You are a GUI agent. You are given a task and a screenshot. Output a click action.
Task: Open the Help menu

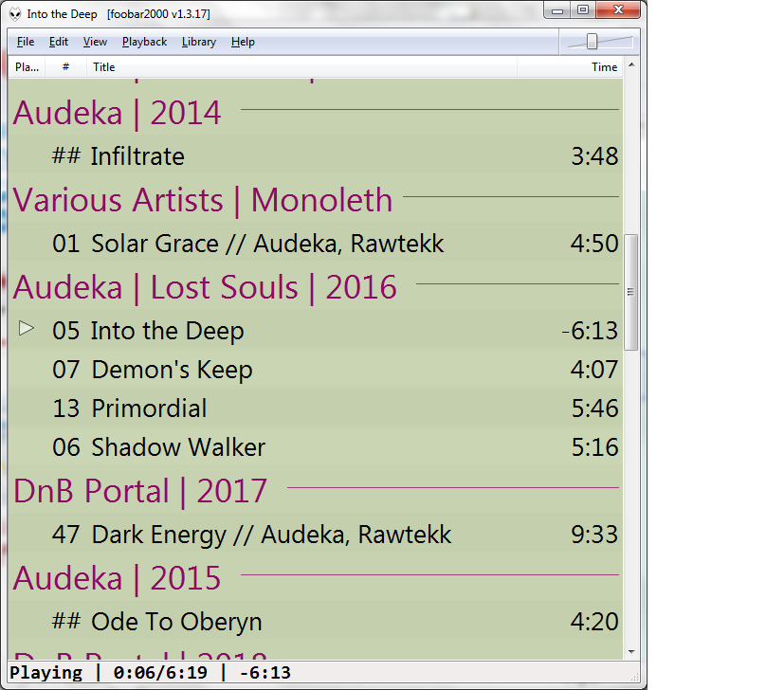click(243, 42)
